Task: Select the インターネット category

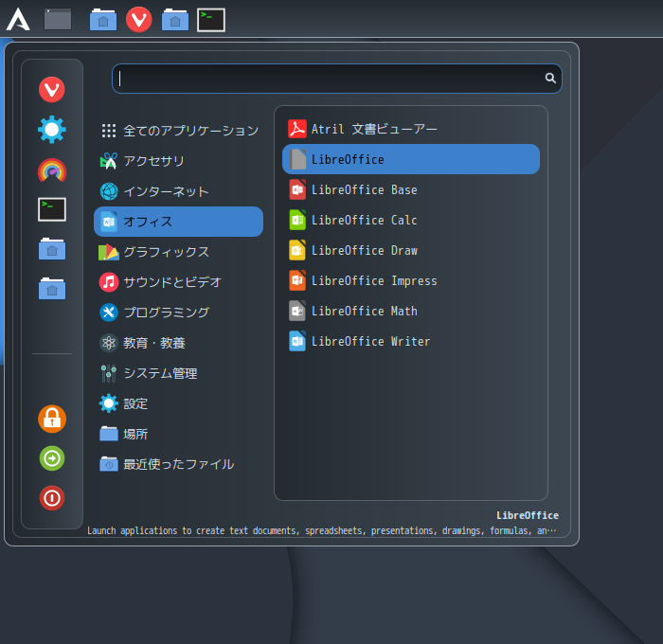Action: 178,191
